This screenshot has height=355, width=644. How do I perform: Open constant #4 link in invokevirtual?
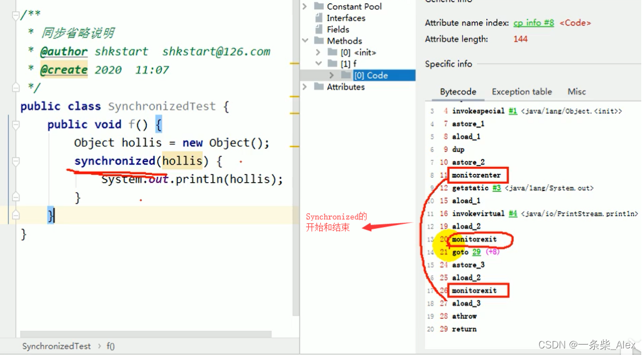coord(513,213)
